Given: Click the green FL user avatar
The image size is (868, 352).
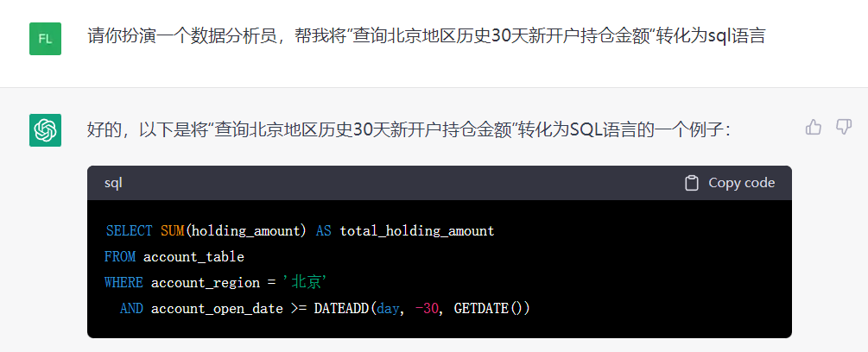Looking at the screenshot, I should coord(46,39).
